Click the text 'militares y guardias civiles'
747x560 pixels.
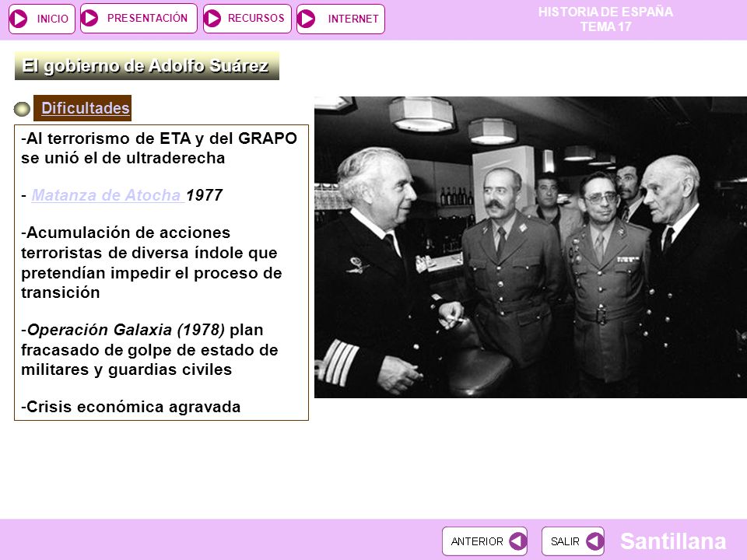pos(126,369)
